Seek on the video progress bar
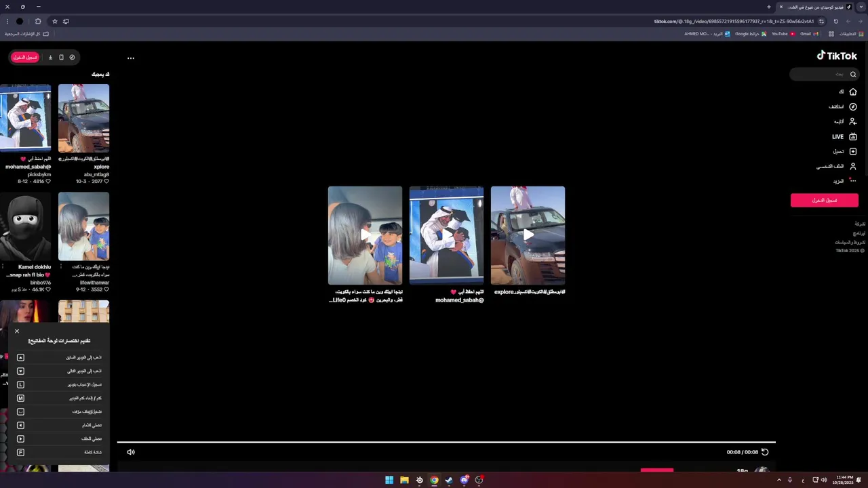Screen dimensions: 868x488 point(446,442)
